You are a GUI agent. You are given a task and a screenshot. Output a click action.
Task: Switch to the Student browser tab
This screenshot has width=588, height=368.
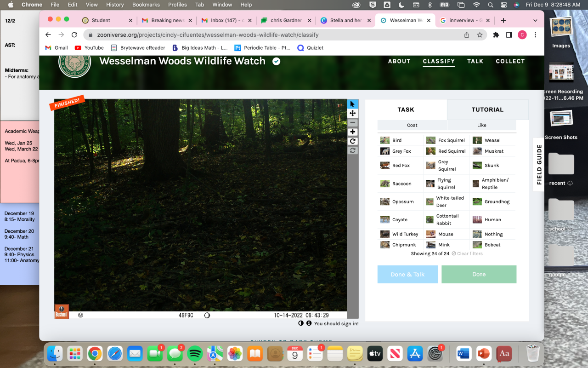pos(107,20)
